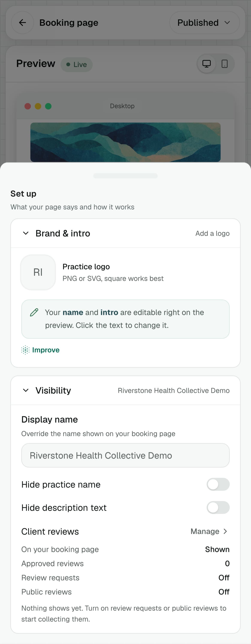The width and height of the screenshot is (251, 644).
Task: Click the red window dot in preview
Action: point(28,106)
